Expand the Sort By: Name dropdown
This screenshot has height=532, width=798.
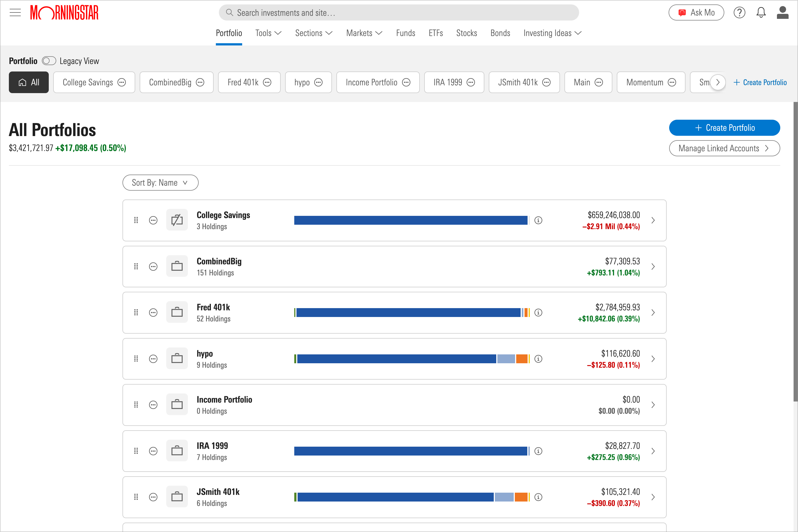tap(160, 183)
